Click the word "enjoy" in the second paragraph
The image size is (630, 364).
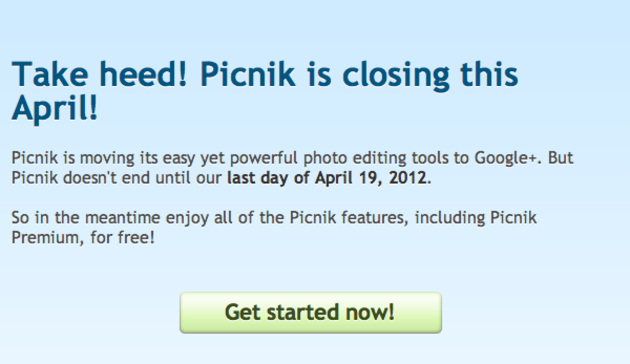coord(187,218)
